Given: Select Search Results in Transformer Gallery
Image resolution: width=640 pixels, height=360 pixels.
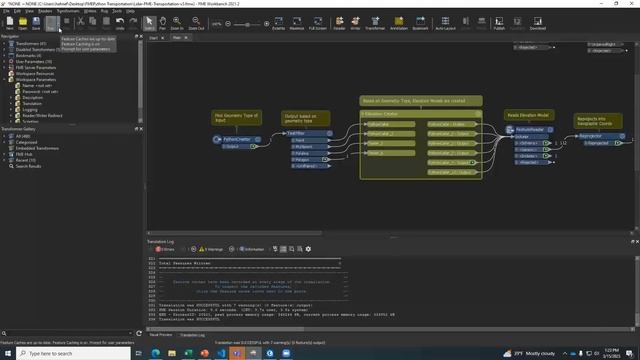Looking at the screenshot, I should [x=28, y=166].
